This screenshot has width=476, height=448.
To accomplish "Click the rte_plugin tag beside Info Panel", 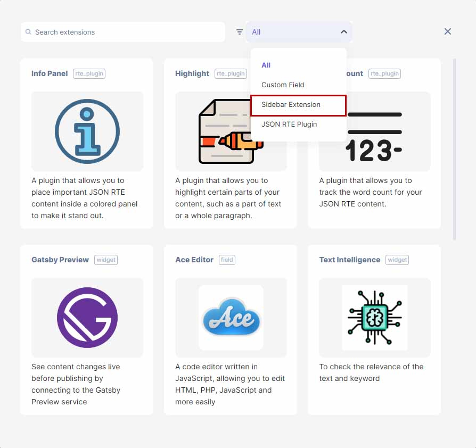I will pyautogui.click(x=89, y=74).
